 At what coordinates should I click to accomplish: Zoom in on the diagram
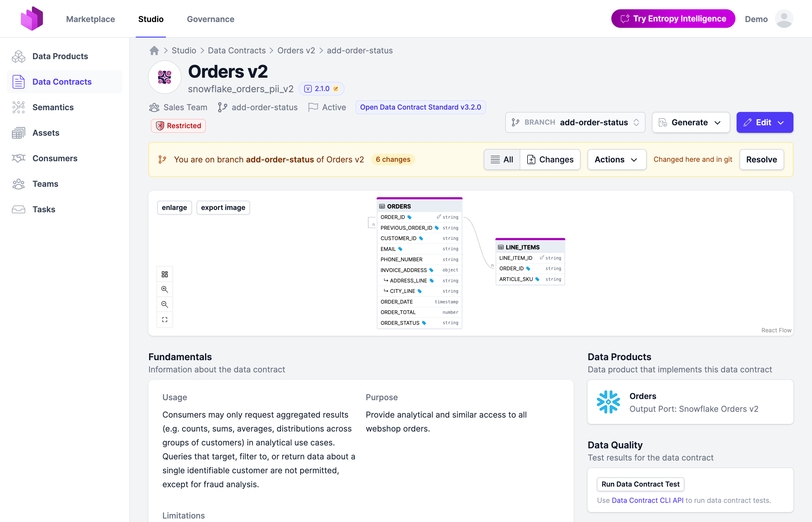(x=165, y=289)
